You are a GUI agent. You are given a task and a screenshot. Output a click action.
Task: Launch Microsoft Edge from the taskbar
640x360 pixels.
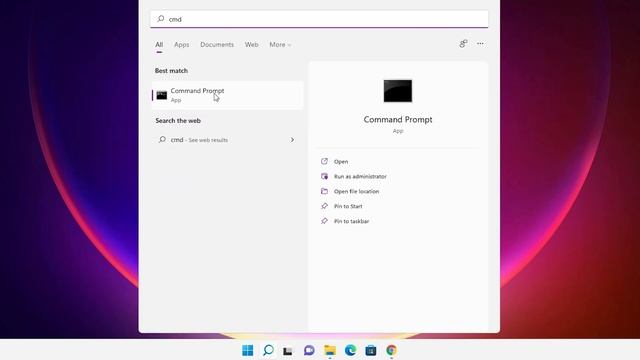click(350, 350)
